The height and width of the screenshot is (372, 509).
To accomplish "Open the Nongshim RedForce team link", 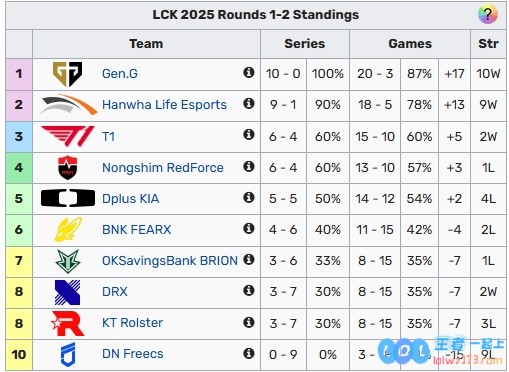I will point(163,167).
